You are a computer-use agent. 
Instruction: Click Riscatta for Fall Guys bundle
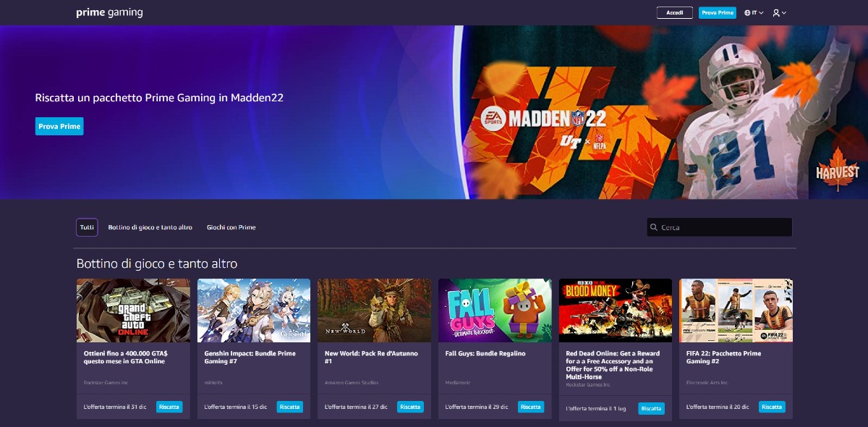pyautogui.click(x=531, y=407)
